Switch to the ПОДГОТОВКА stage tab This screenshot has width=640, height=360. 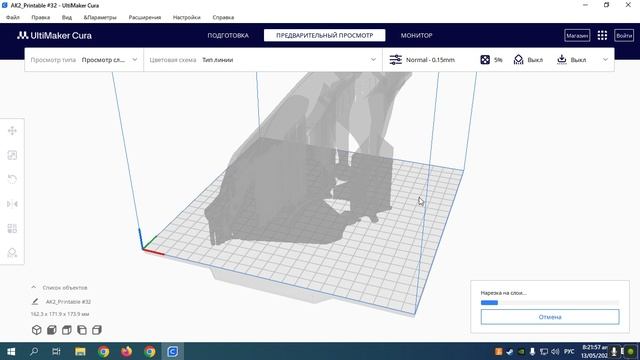pyautogui.click(x=228, y=36)
